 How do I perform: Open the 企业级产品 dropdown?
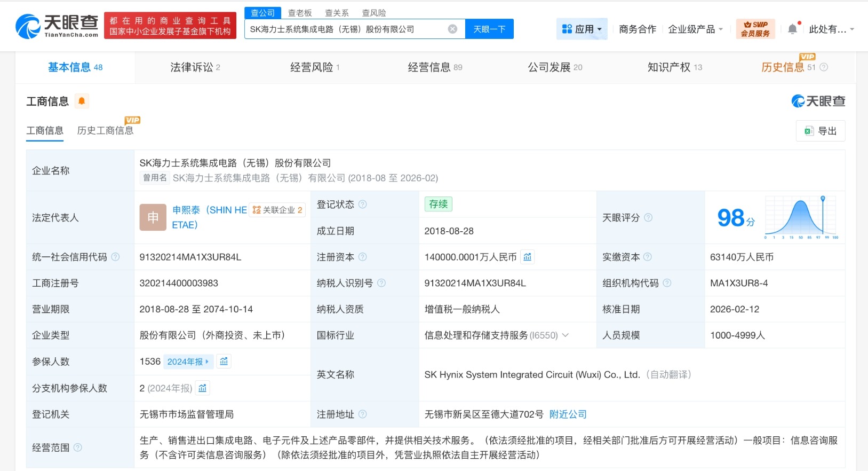coord(695,29)
